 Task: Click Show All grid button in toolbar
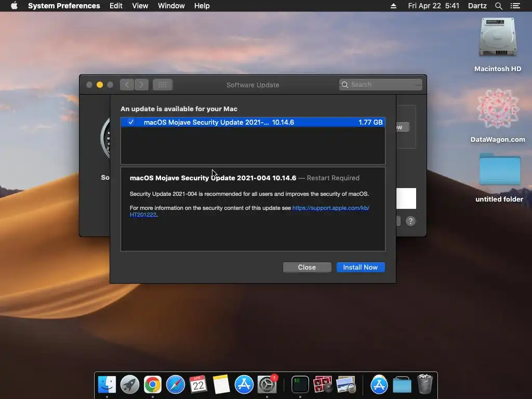click(163, 85)
